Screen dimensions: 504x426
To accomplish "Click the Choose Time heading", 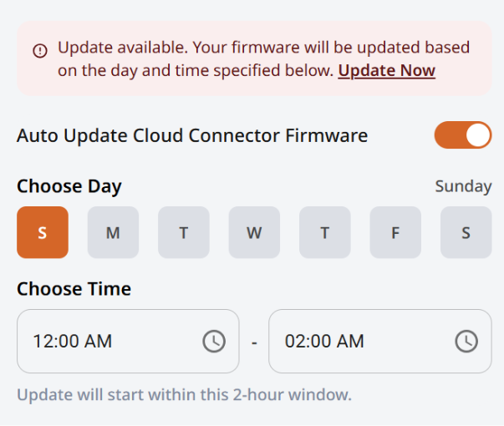I will point(74,289).
